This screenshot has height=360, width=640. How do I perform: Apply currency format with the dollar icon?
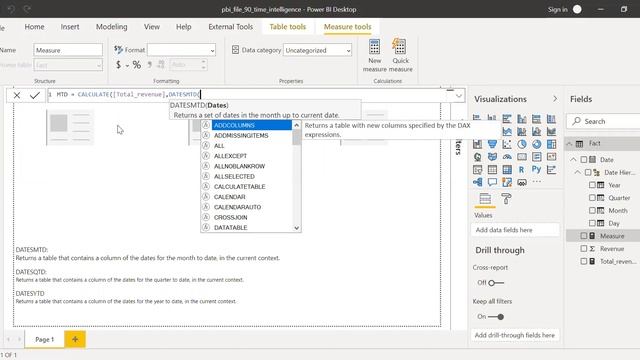click(118, 64)
